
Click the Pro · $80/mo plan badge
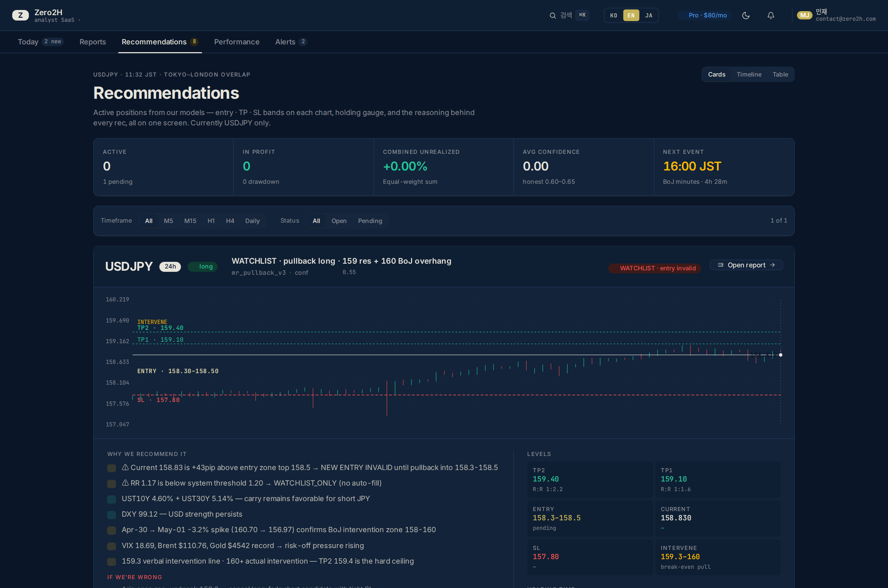click(x=704, y=16)
